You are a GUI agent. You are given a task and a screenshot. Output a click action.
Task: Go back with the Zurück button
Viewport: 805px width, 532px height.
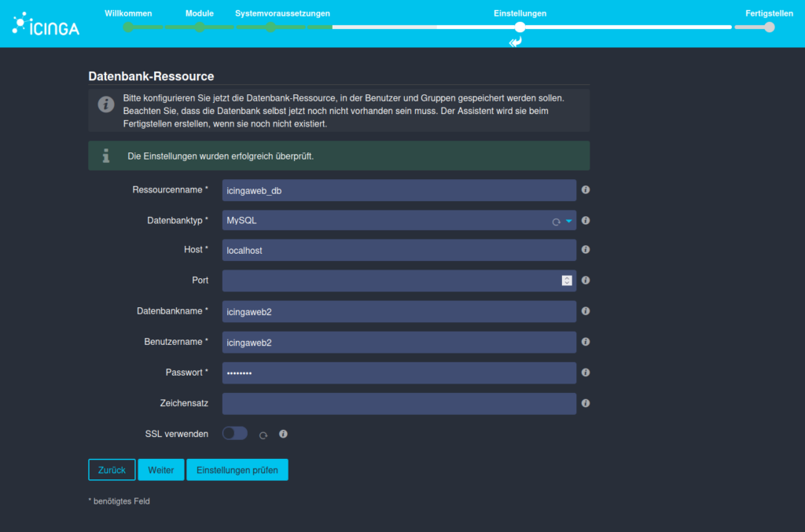pos(112,470)
